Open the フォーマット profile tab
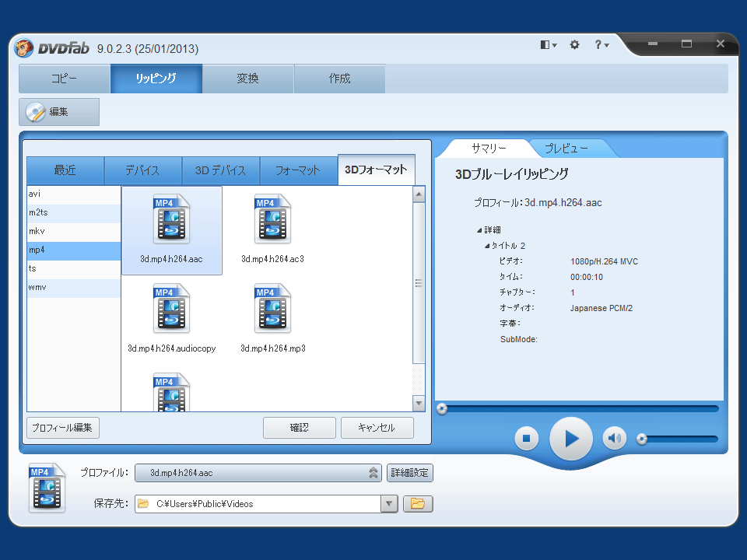 (298, 170)
